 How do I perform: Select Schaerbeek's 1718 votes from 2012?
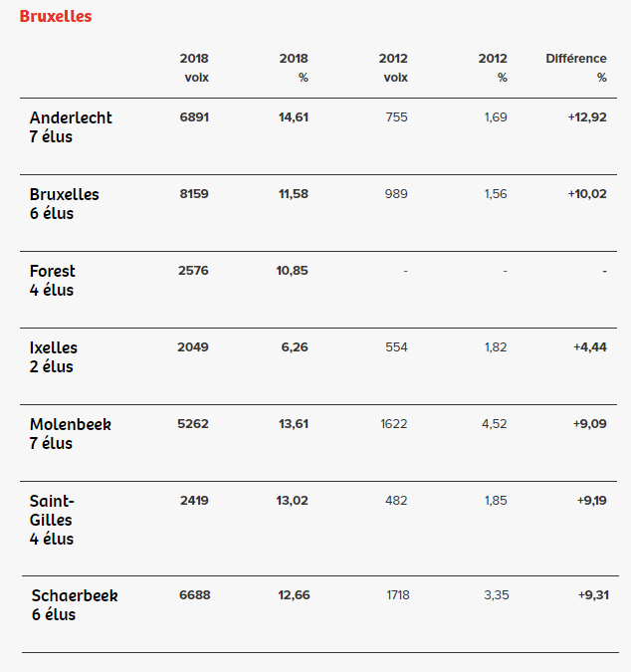396,595
